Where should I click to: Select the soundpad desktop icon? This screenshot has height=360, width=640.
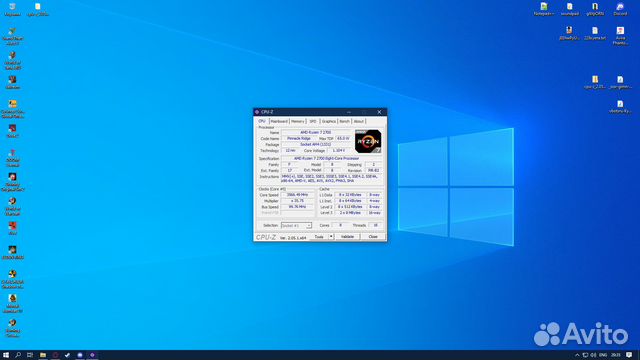[x=570, y=9]
